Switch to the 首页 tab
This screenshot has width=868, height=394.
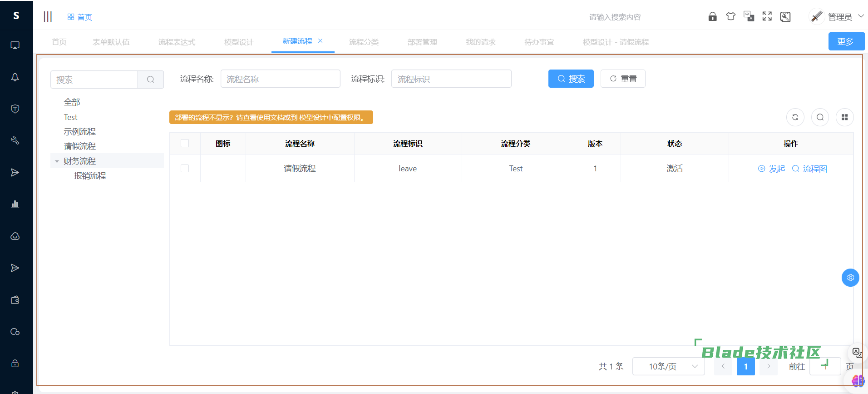click(59, 42)
